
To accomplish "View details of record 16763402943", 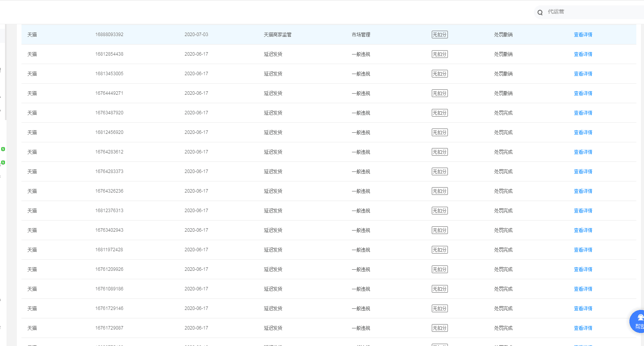I will click(583, 230).
